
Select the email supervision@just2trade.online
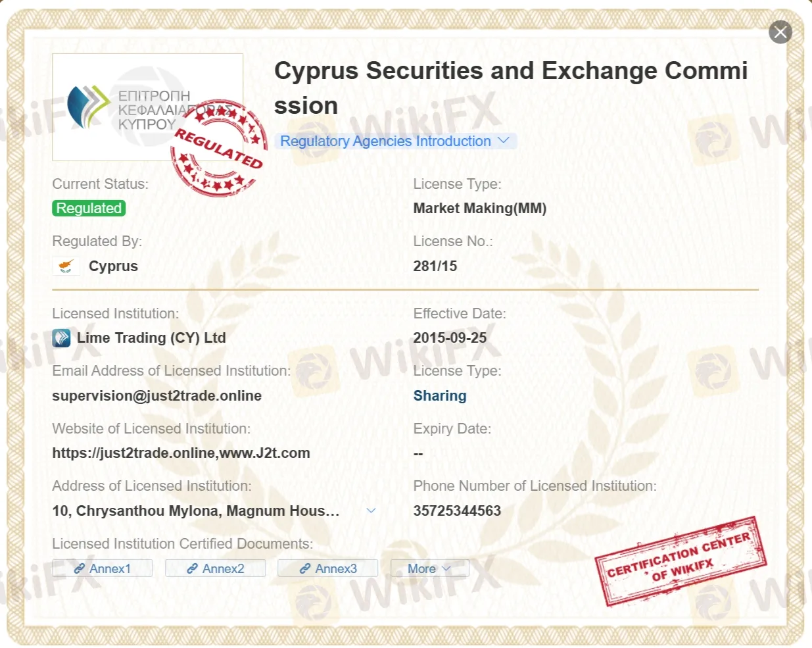157,396
